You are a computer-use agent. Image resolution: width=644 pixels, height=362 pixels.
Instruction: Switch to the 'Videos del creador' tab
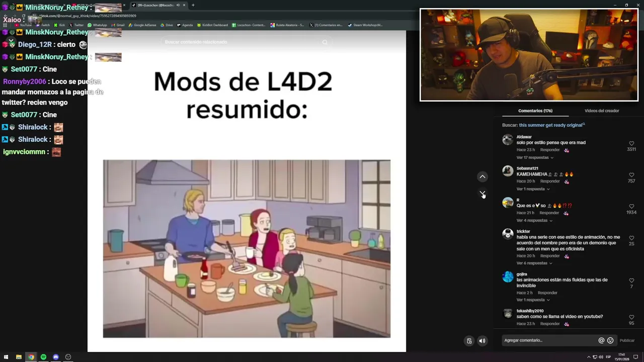pyautogui.click(x=602, y=111)
